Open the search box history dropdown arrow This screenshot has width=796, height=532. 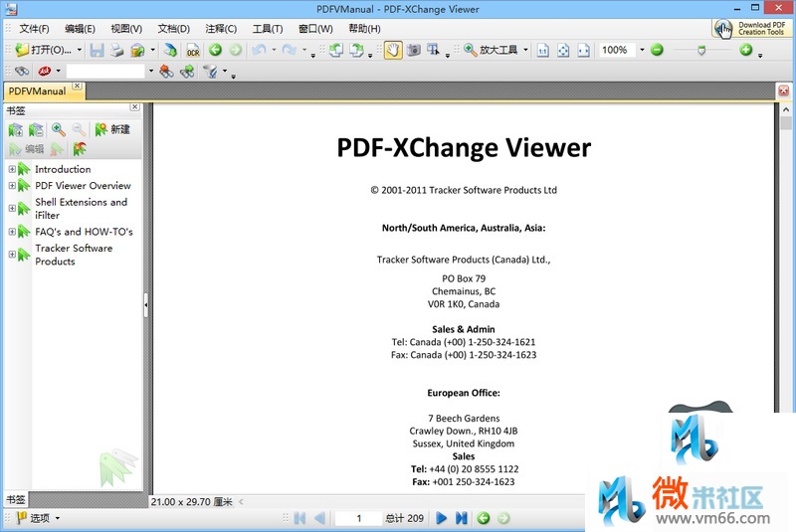point(151,71)
